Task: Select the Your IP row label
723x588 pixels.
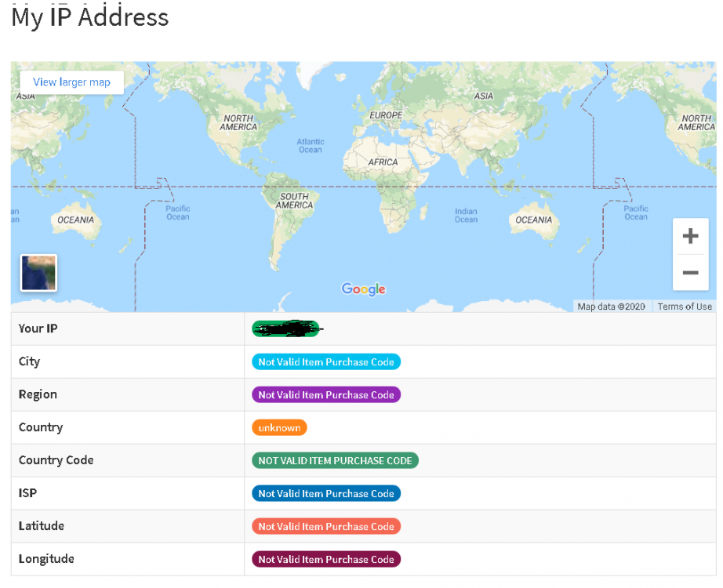Action: coord(38,328)
